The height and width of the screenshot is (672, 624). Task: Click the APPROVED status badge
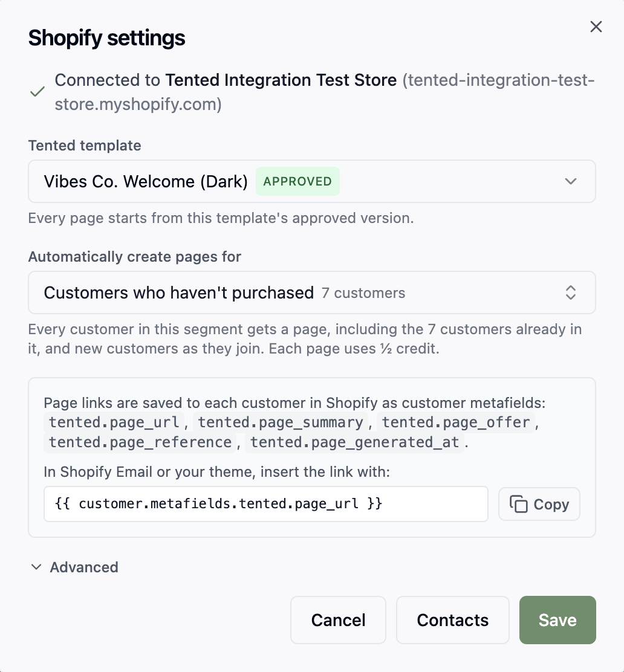point(297,181)
